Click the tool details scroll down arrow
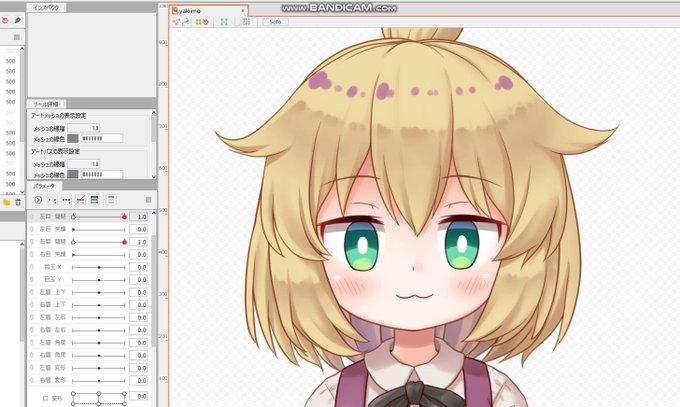The image size is (680, 407). click(x=154, y=176)
